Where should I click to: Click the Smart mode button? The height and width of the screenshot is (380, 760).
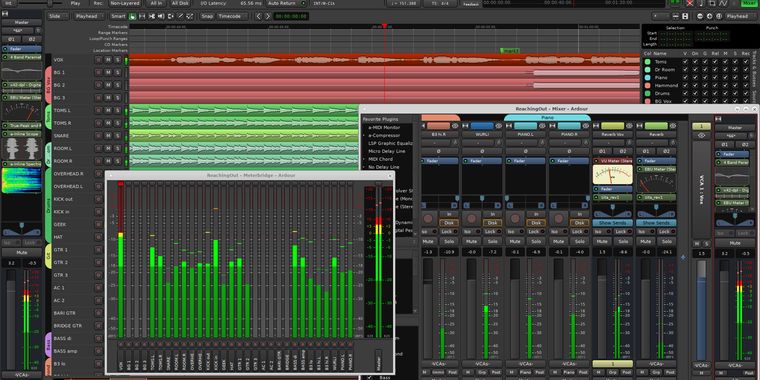[x=118, y=16]
